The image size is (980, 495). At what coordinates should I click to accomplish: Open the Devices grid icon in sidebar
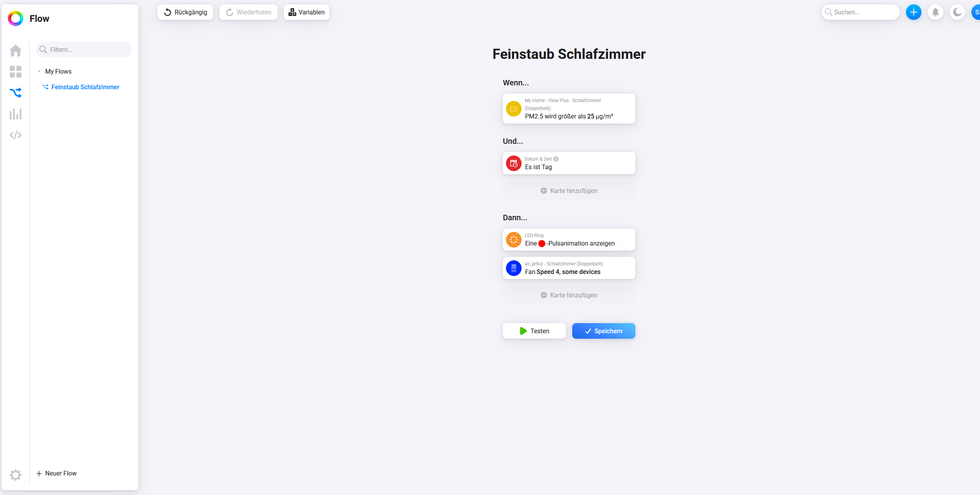[x=16, y=72]
